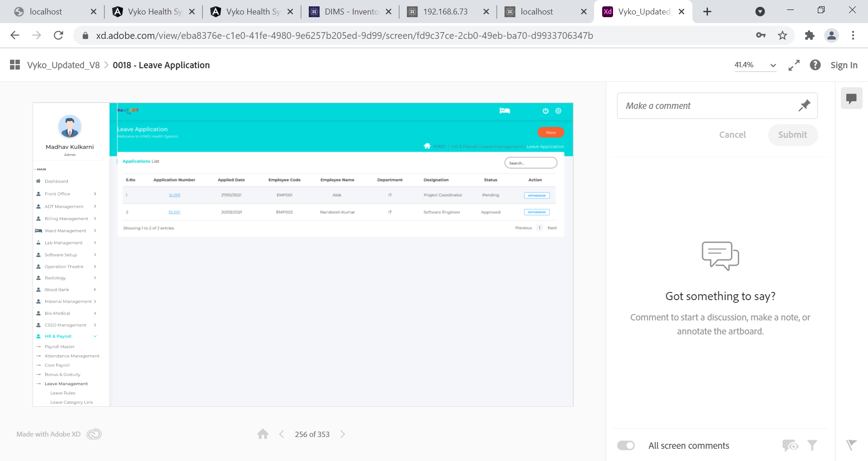Click the pin annotation icon in the comment box
The image size is (868, 461).
[804, 106]
